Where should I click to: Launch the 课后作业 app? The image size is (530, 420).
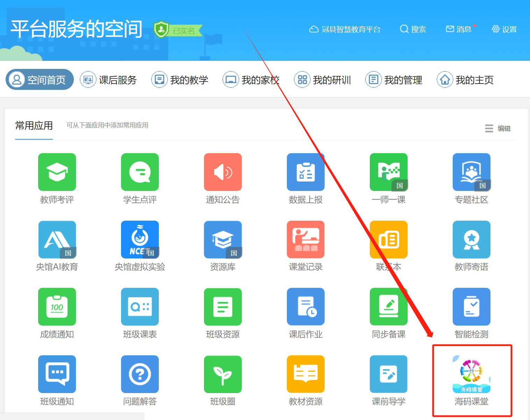(x=306, y=307)
